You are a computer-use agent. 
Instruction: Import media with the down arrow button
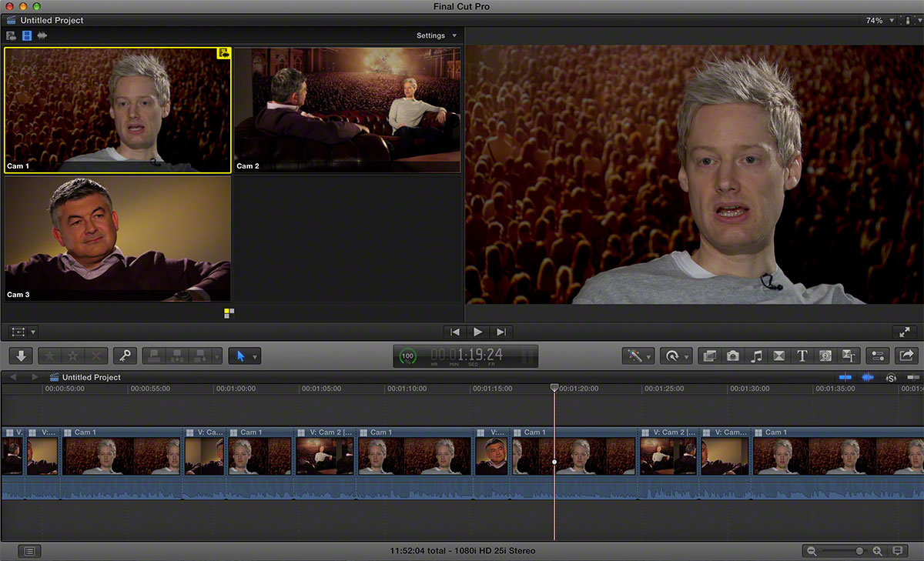21,356
